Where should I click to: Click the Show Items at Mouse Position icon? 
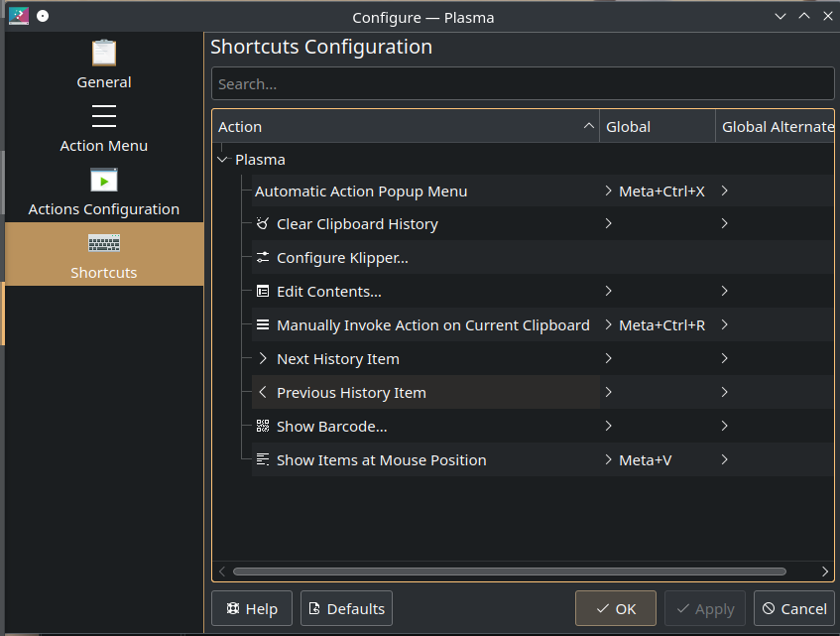[263, 460]
